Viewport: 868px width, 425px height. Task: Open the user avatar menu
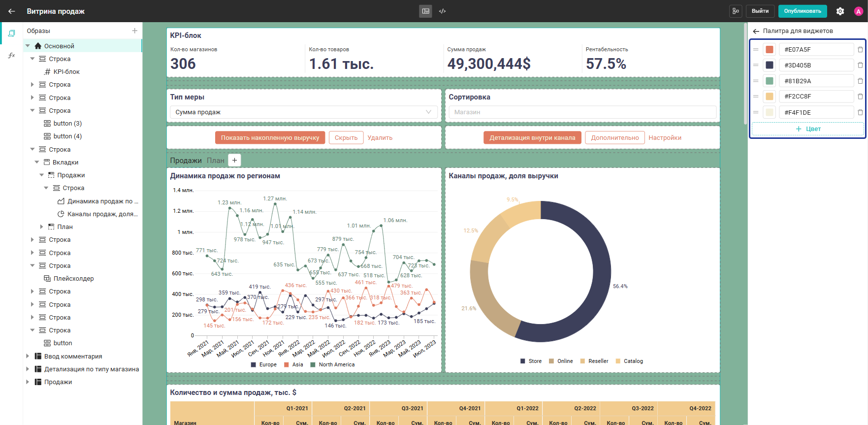tap(858, 11)
